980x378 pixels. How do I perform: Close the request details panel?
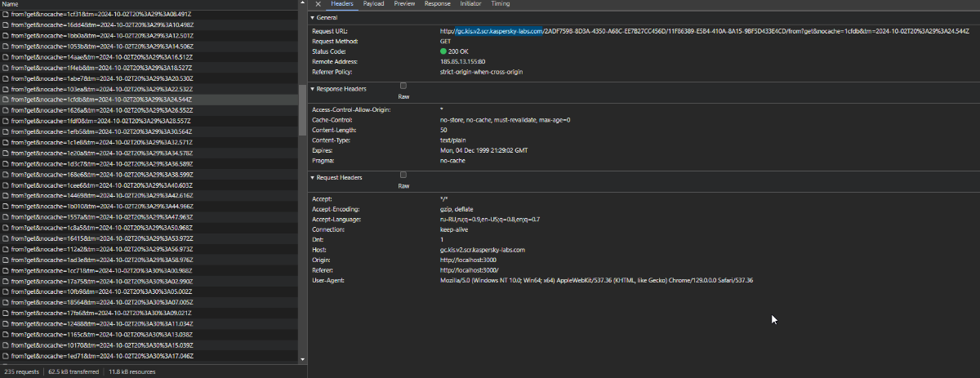click(x=318, y=4)
